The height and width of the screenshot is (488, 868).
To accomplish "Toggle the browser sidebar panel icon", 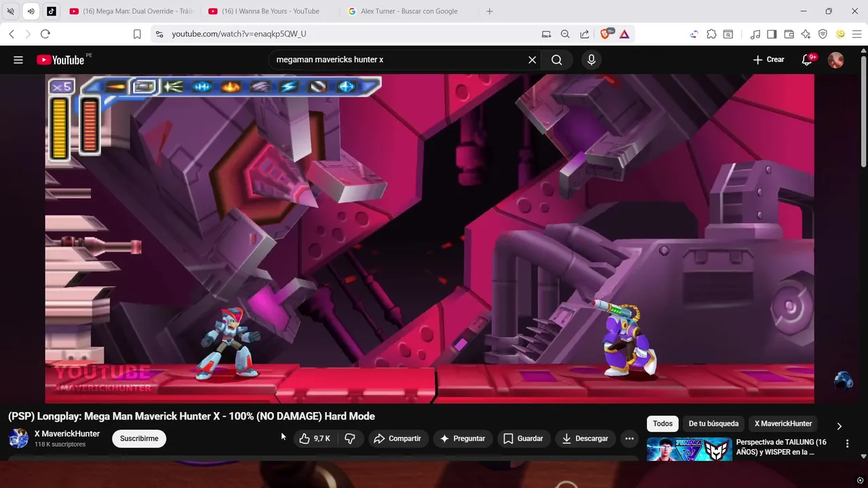I will (772, 34).
